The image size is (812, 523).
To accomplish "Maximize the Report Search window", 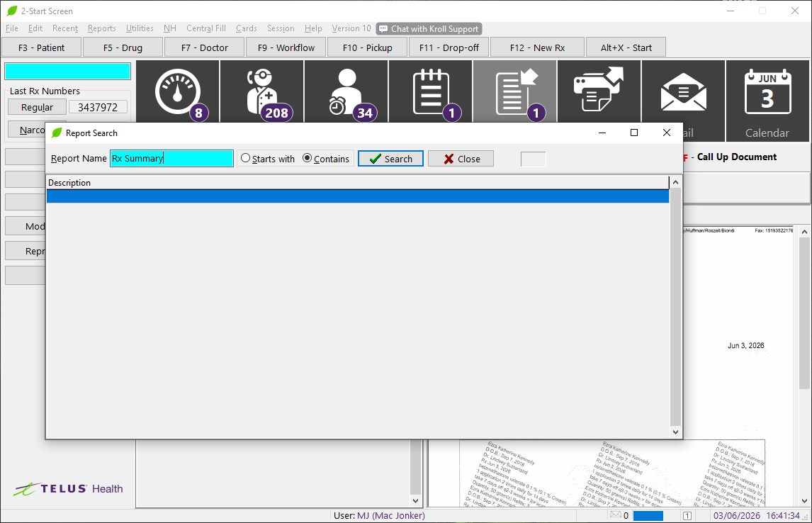I will (634, 133).
